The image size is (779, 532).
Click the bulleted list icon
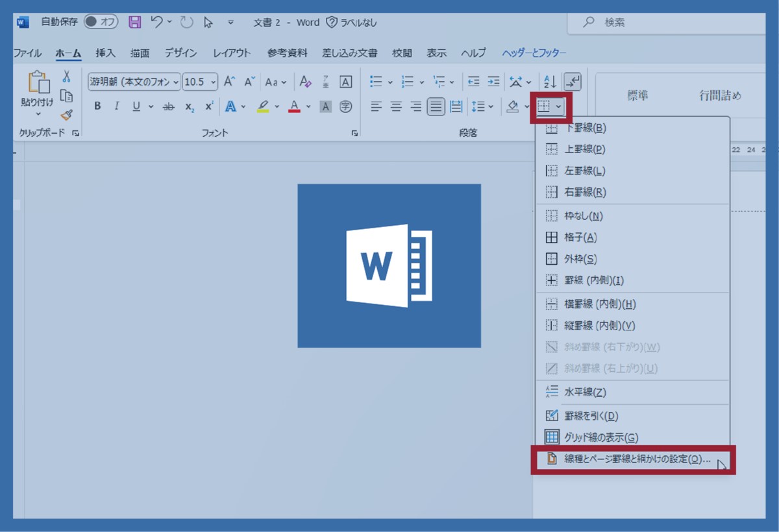[376, 82]
